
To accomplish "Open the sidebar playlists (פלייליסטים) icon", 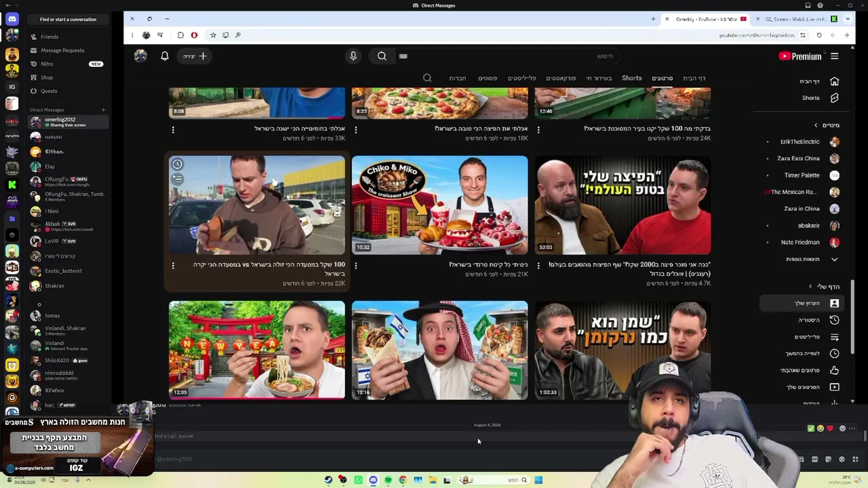I will pos(835,337).
